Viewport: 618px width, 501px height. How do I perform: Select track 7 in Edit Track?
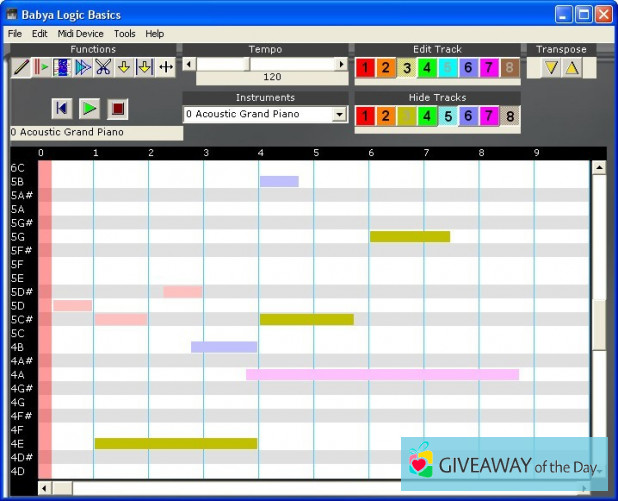click(489, 68)
